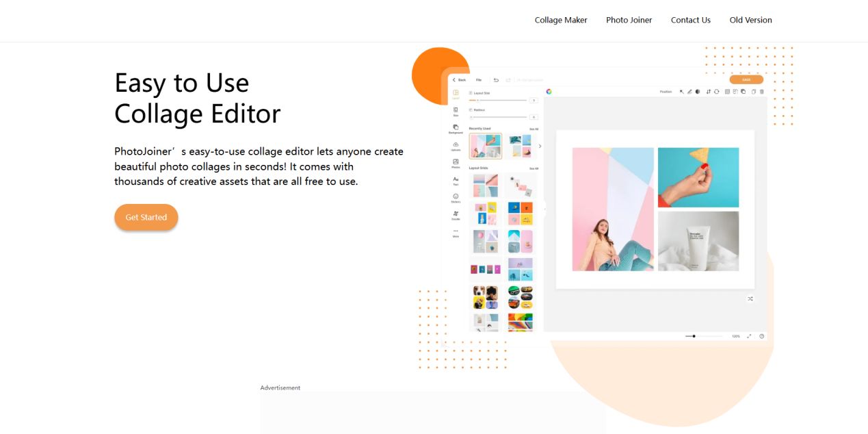The width and height of the screenshot is (868, 434).
Task: Click the pencil edit icon in toolbar
Action: pyautogui.click(x=689, y=92)
